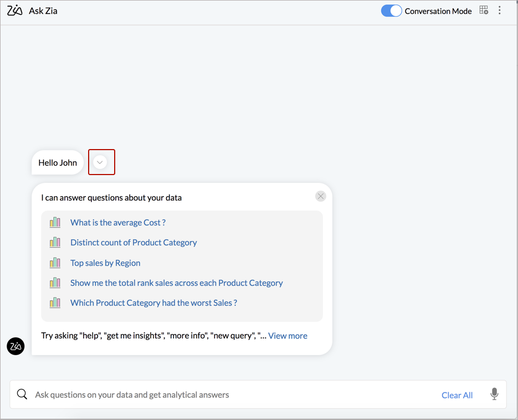
Task: Click Clear All in query bar
Action: tap(457, 395)
